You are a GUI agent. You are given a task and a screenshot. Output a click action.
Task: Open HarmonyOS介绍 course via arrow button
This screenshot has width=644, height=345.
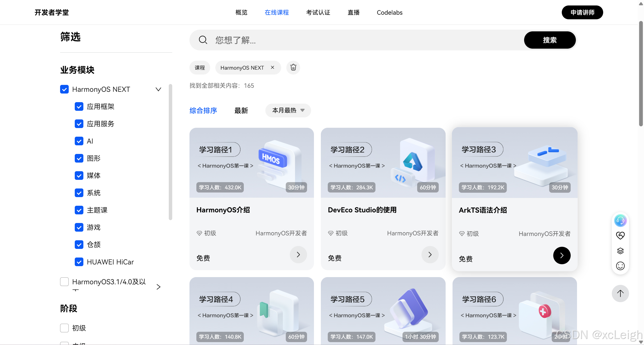(298, 255)
